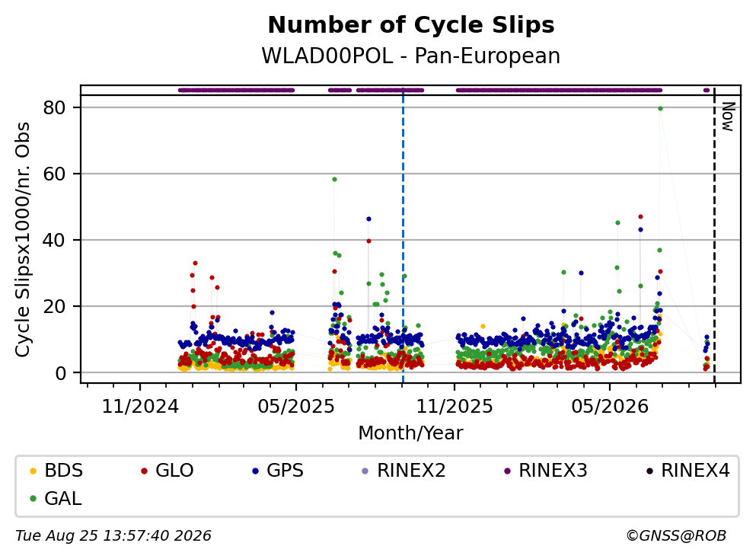
Task: Click the green data point near 80
Action: tap(660, 108)
